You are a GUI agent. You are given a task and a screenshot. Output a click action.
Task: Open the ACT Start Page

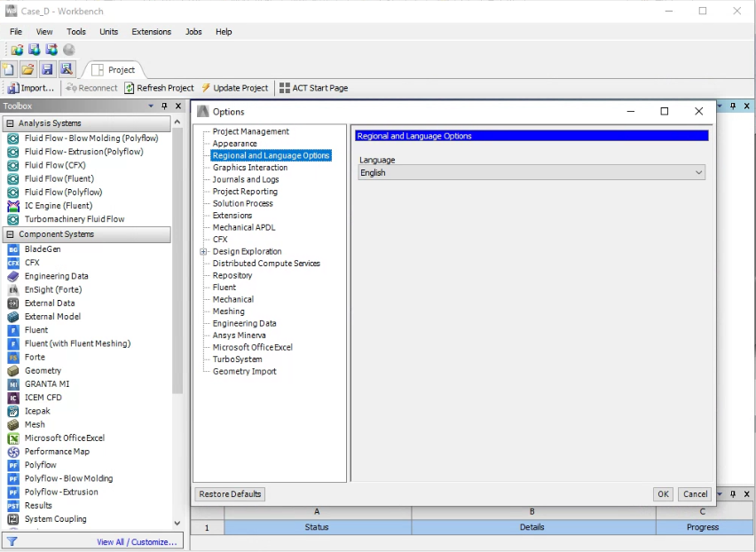[313, 88]
